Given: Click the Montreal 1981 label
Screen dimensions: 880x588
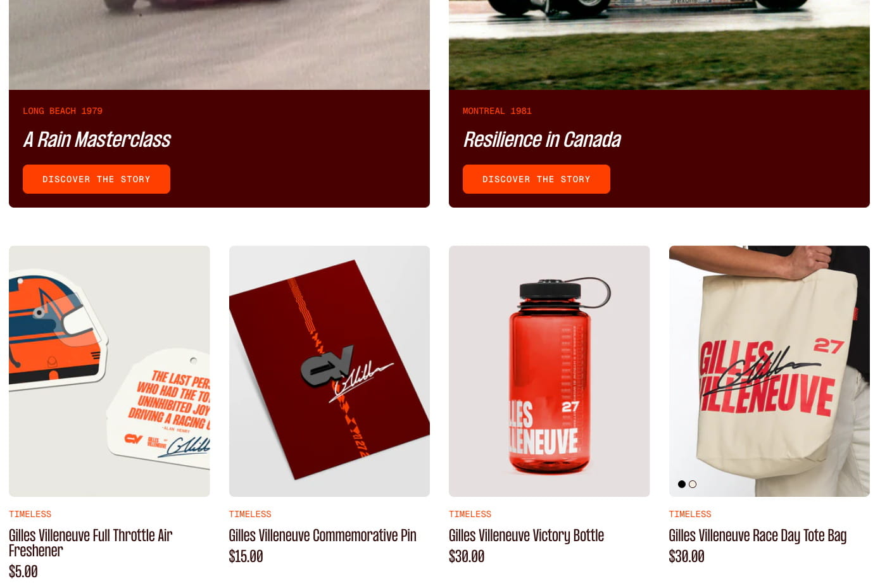Looking at the screenshot, I should click(497, 111).
